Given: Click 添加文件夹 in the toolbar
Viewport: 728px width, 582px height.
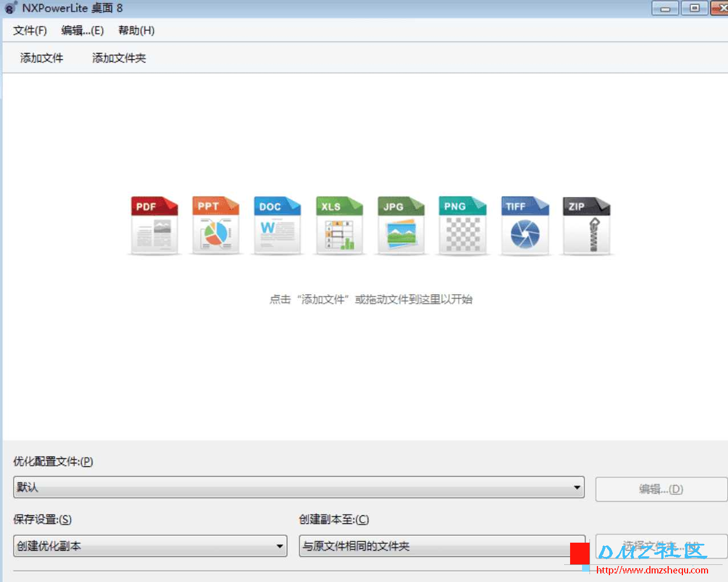Looking at the screenshot, I should point(119,58).
